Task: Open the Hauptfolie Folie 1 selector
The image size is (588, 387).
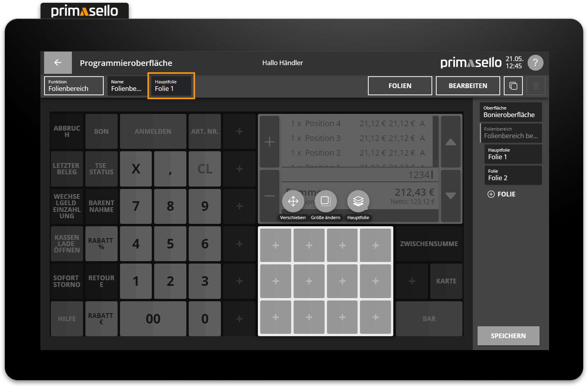Action: coord(171,86)
